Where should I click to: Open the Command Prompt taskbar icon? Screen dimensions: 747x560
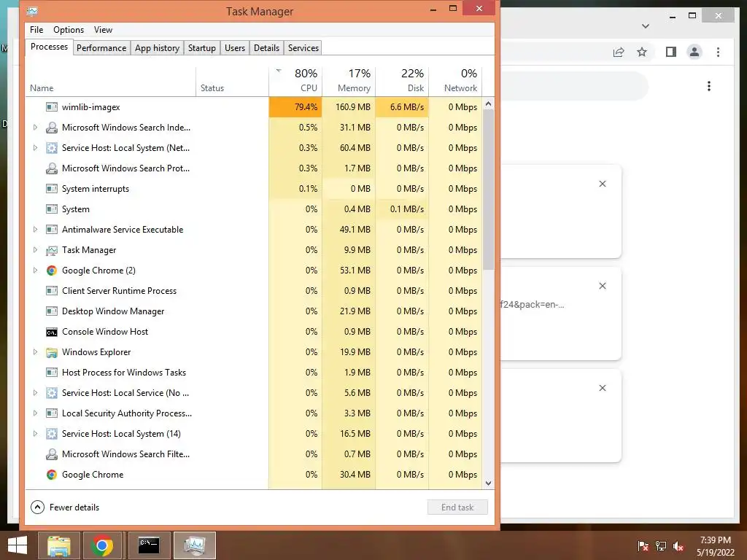pyautogui.click(x=149, y=545)
